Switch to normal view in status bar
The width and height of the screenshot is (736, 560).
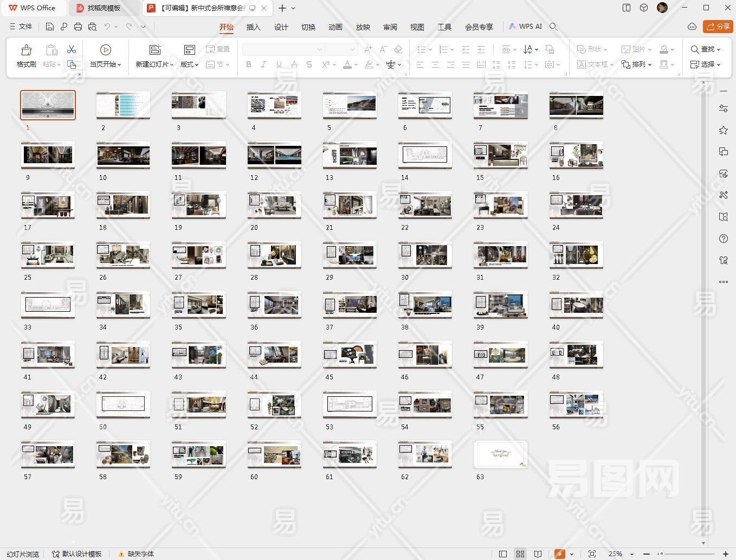(503, 554)
